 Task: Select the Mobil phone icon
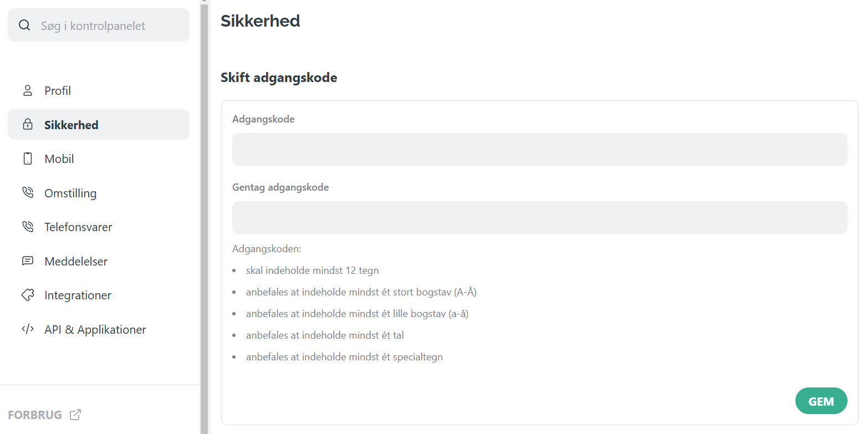28,159
